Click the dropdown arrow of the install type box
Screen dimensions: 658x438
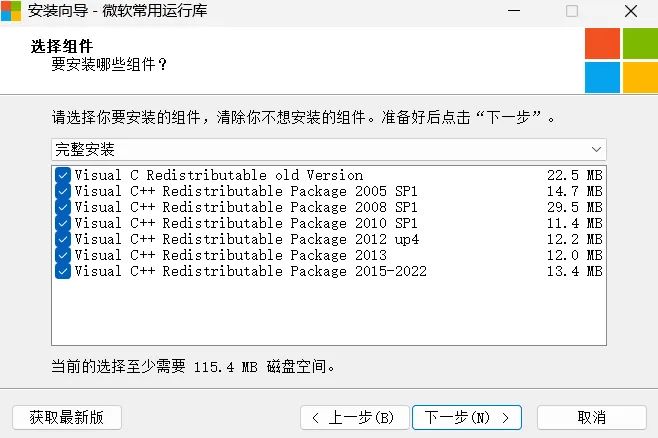coord(596,149)
